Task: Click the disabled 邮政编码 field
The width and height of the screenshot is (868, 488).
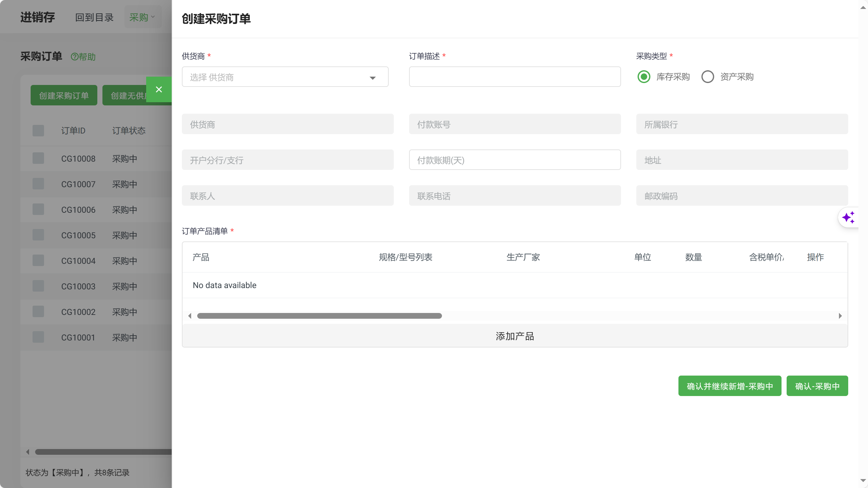Action: pyautogui.click(x=742, y=195)
